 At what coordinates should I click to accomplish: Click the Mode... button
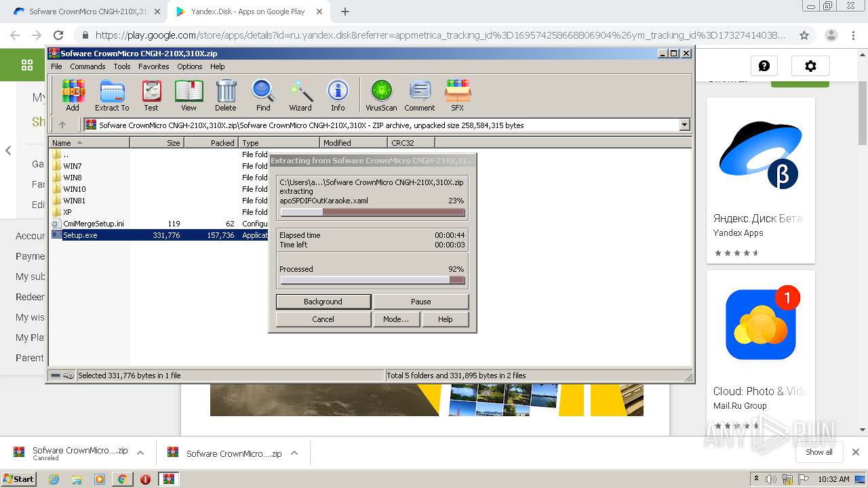coord(396,319)
